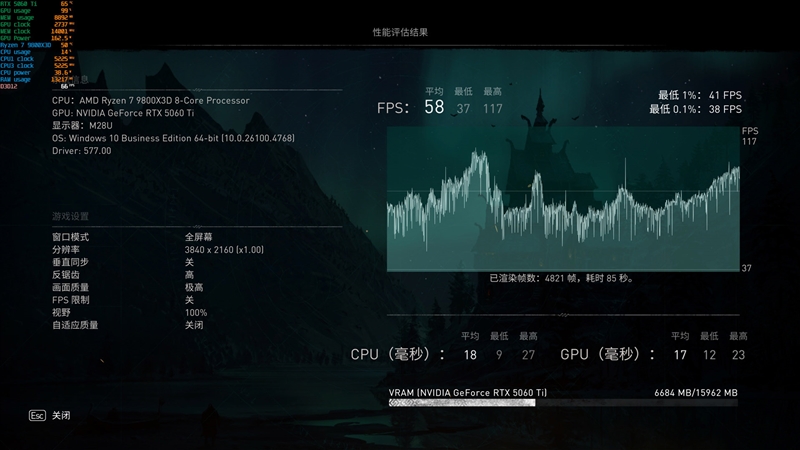Viewport: 800px width, 450px height.
Task: Click the Esc key icon
Action: (37, 415)
